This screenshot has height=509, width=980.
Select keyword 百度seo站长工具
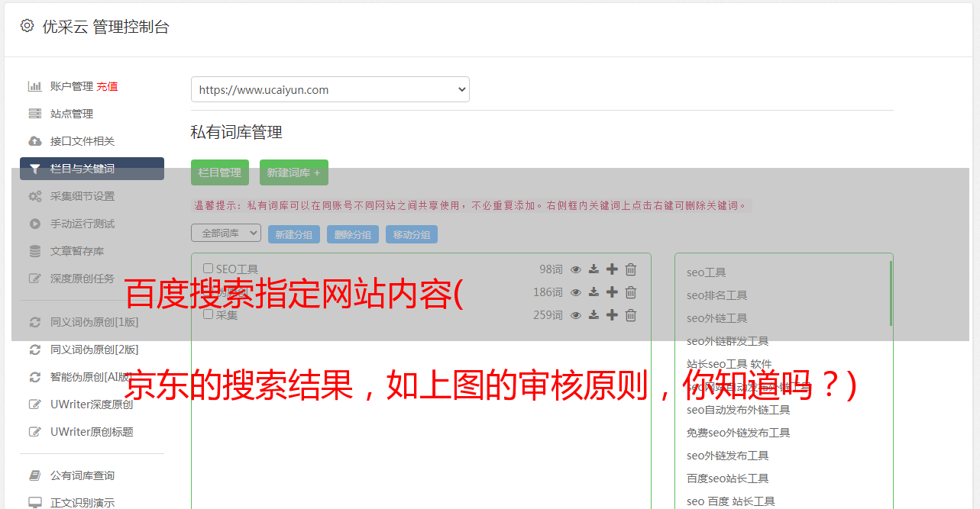click(728, 478)
